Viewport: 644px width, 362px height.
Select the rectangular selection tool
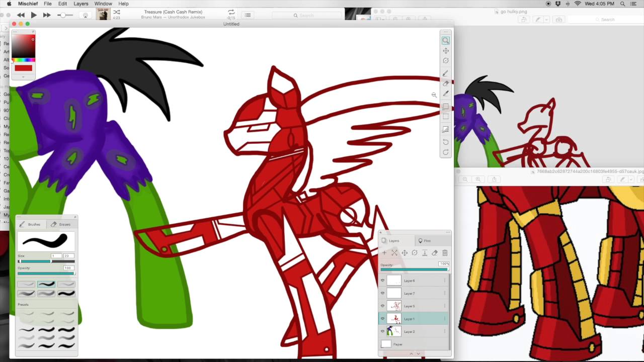click(x=446, y=117)
